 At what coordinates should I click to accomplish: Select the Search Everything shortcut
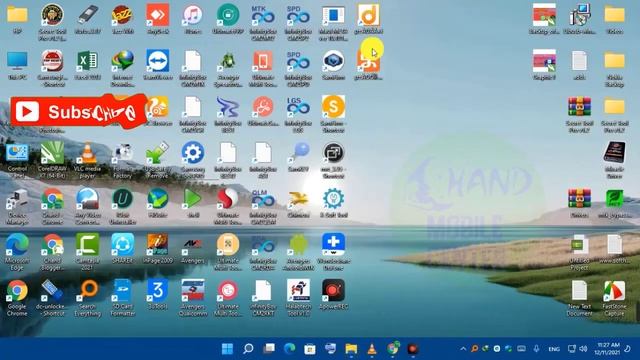[87, 298]
